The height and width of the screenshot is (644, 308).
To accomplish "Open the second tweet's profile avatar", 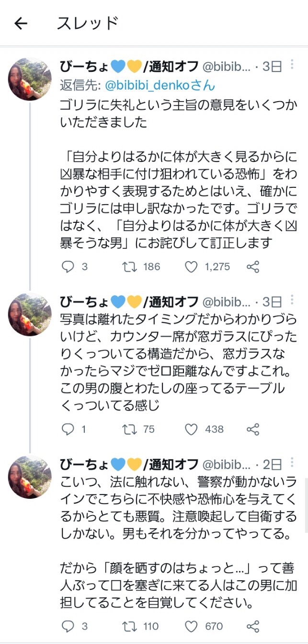I will pos(30,314).
